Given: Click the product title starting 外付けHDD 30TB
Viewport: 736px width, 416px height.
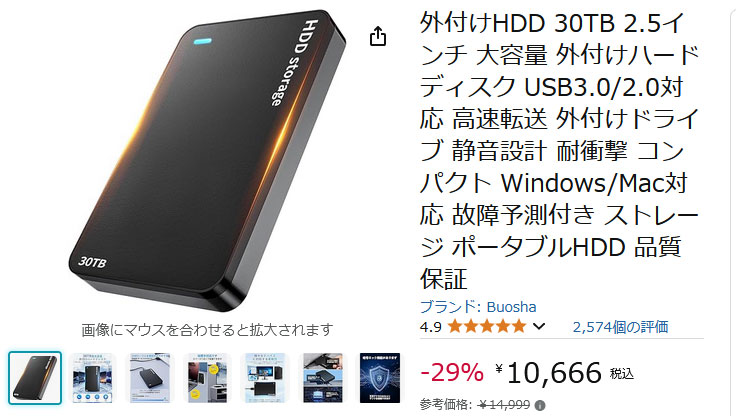Looking at the screenshot, I should coord(560,151).
